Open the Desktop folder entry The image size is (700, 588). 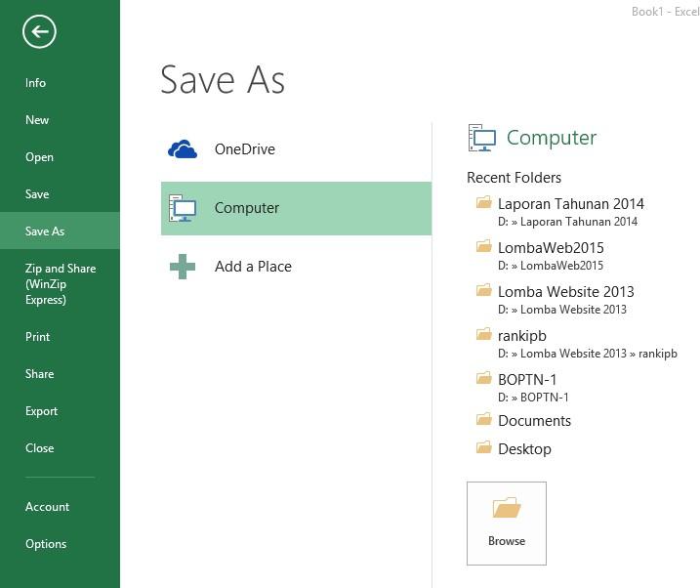524,449
